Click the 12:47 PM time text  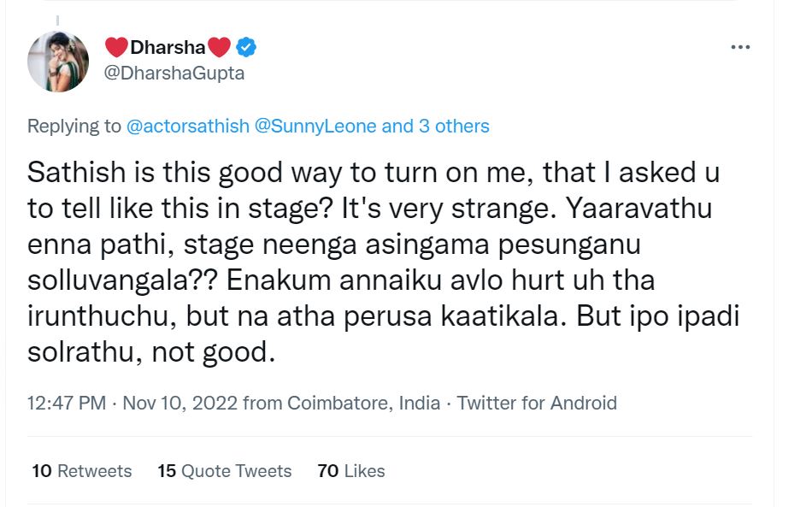click(67, 403)
